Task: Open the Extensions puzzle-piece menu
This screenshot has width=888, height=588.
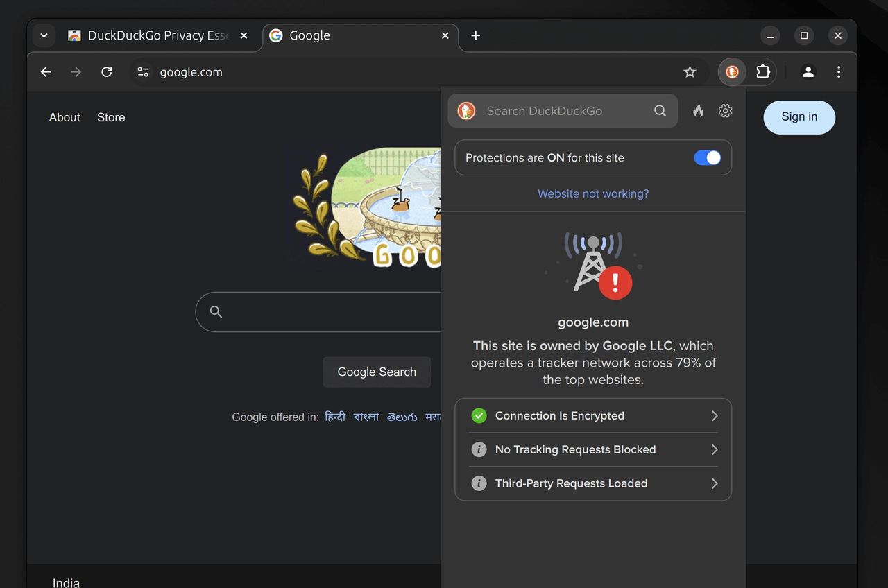Action: pos(762,72)
